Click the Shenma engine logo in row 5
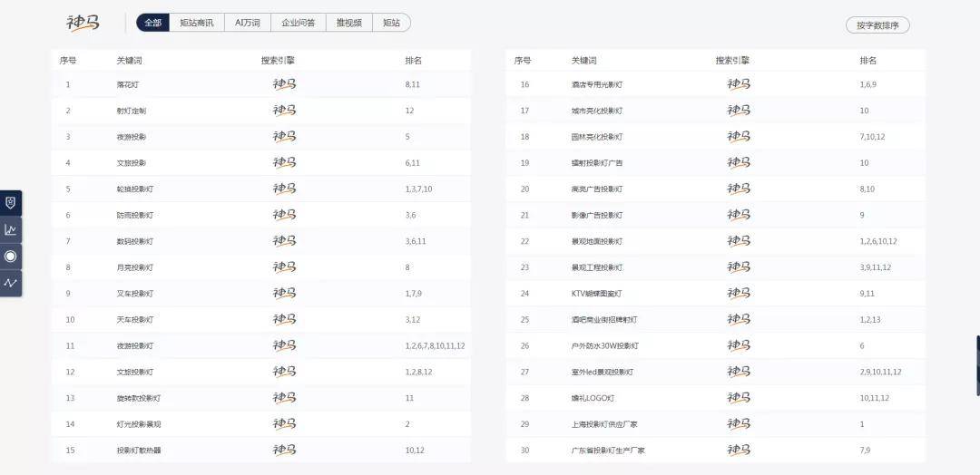Image resolution: width=980 pixels, height=475 pixels. 284,189
